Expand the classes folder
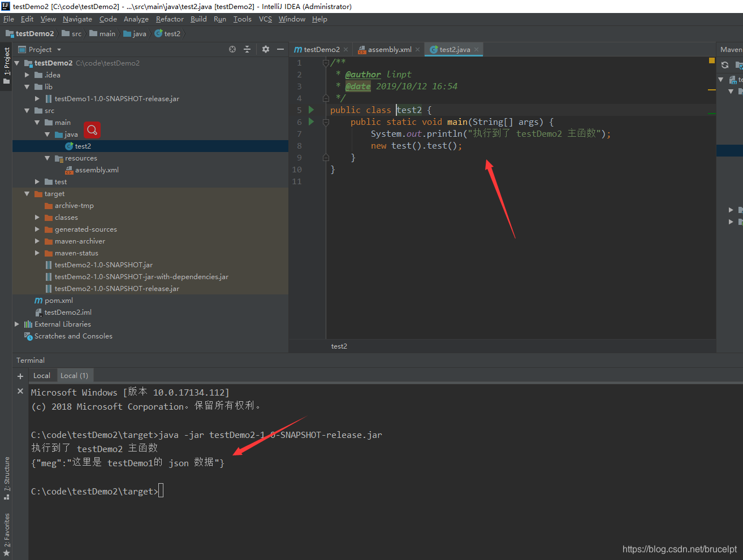Image resolution: width=743 pixels, height=560 pixels. tap(37, 218)
